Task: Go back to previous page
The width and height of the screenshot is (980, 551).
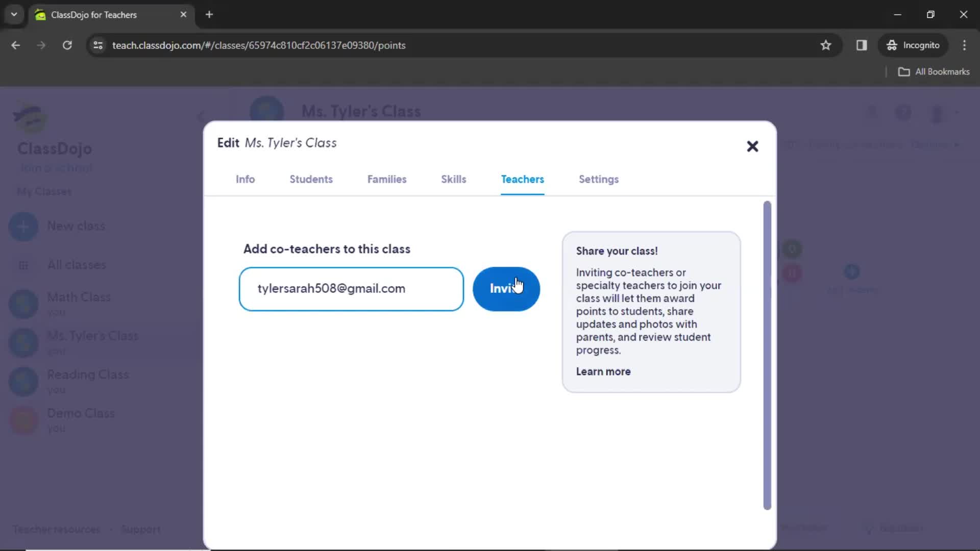Action: 16,45
